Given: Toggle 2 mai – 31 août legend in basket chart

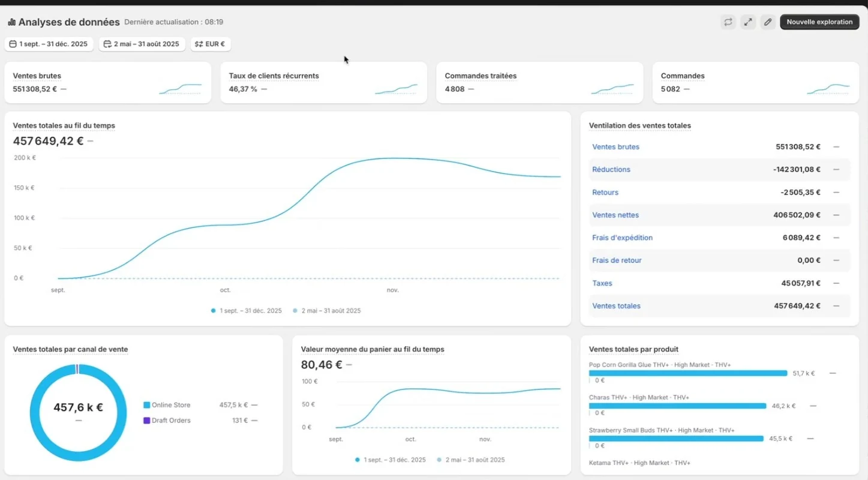Looking at the screenshot, I should coord(471,460).
